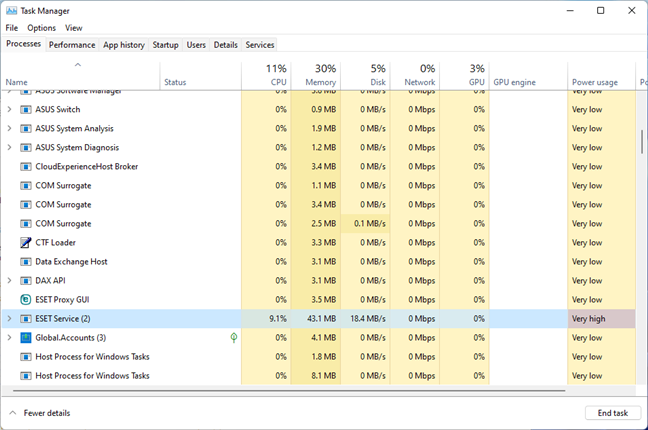Image resolution: width=648 pixels, height=430 pixels.
Task: Click the CTF Loader pen icon
Action: [x=26, y=243]
